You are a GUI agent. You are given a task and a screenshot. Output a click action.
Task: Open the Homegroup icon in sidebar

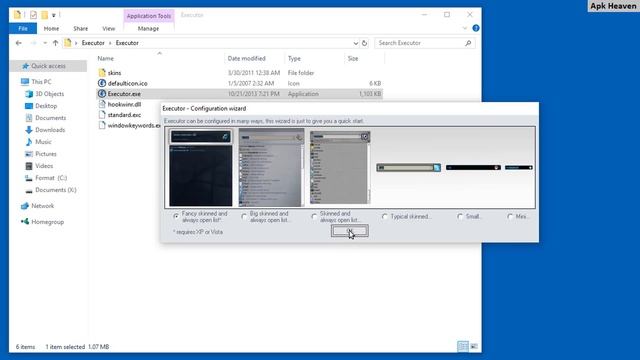25,222
